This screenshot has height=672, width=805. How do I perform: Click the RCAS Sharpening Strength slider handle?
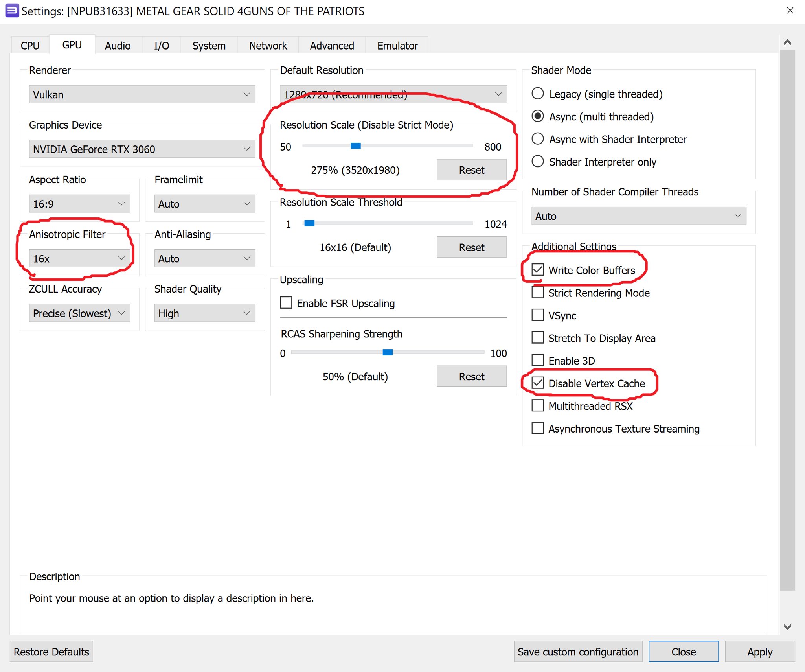pyautogui.click(x=388, y=352)
